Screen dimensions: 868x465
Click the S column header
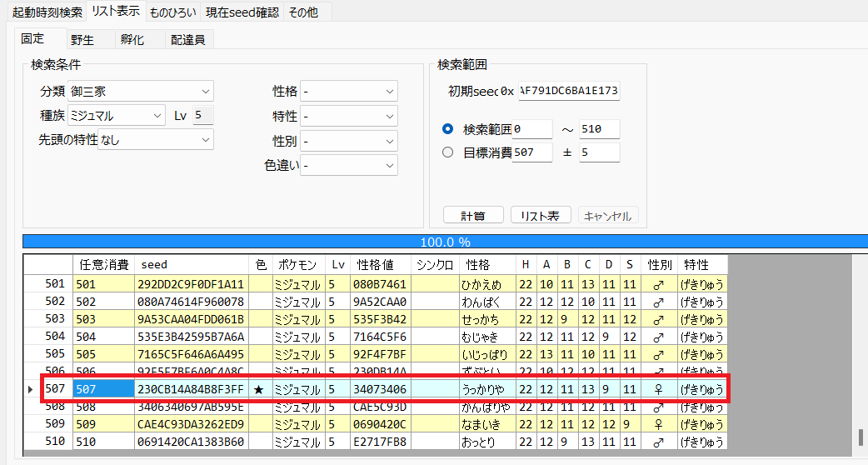click(630, 265)
